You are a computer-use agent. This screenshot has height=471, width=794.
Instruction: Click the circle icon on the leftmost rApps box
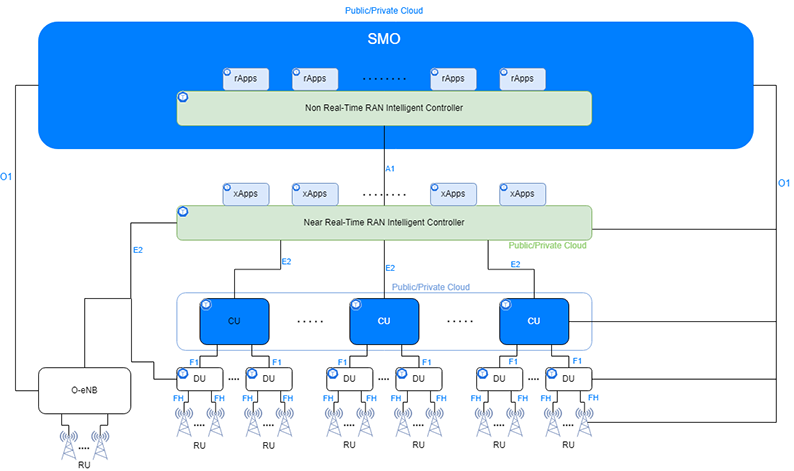tap(227, 72)
